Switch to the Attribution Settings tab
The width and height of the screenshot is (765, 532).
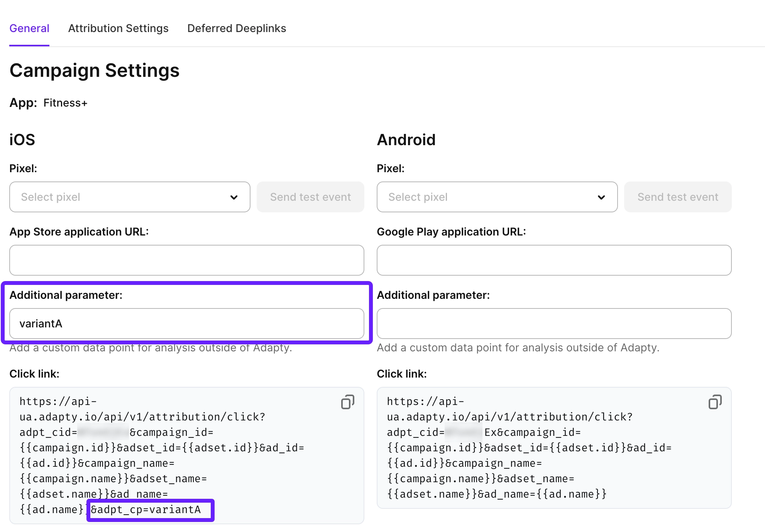[x=118, y=28]
